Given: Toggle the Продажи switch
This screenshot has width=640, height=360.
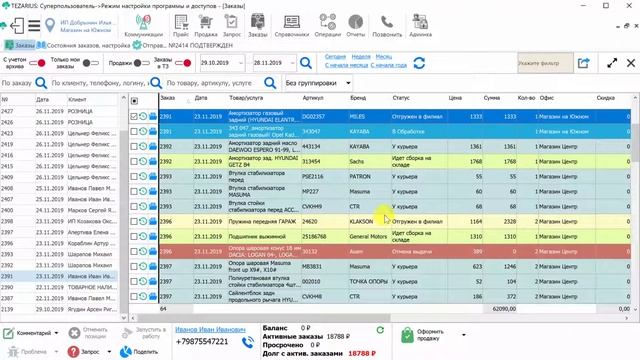Looking at the screenshot, I should [142, 63].
